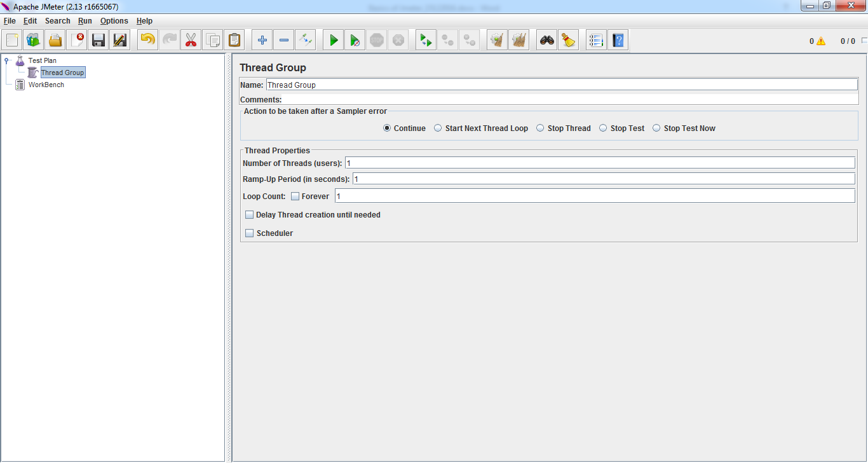Click the Save As icon with pencil
Image resolution: width=868 pixels, height=463 pixels.
tap(120, 41)
